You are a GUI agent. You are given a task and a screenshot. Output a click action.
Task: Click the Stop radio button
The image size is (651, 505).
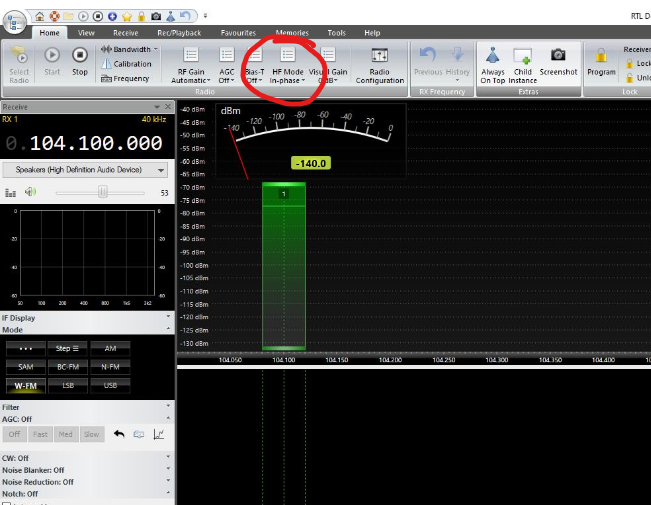click(x=79, y=59)
